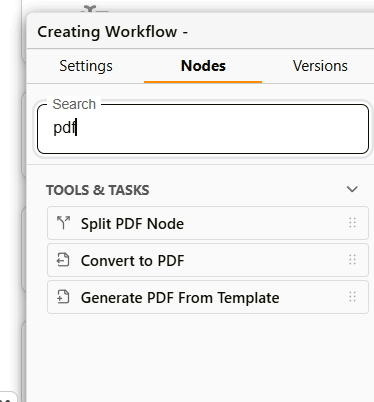Collapse the Tools & Tasks section chevron
Image resolution: width=374 pixels, height=402 pixels.
click(x=352, y=189)
